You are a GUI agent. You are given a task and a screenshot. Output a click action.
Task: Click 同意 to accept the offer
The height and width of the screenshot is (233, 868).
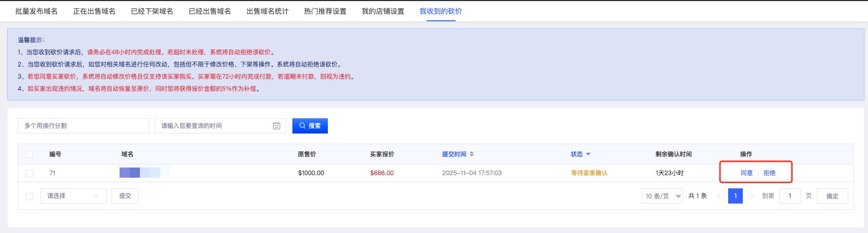pos(746,173)
